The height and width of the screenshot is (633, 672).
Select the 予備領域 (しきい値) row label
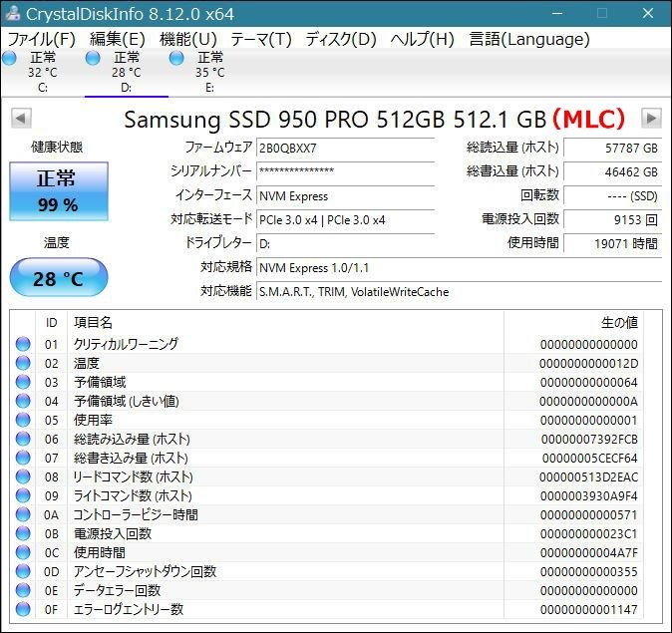point(127,401)
